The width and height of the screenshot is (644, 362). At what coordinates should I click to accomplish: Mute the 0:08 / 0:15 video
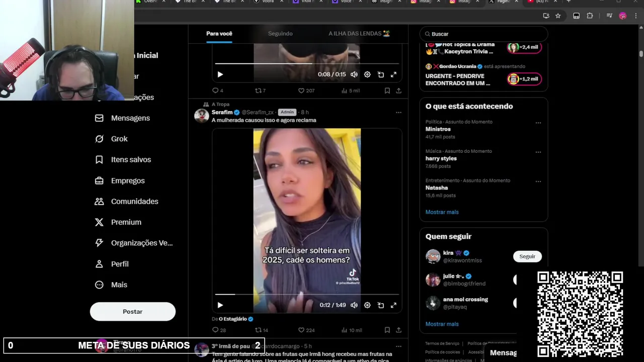[354, 74]
